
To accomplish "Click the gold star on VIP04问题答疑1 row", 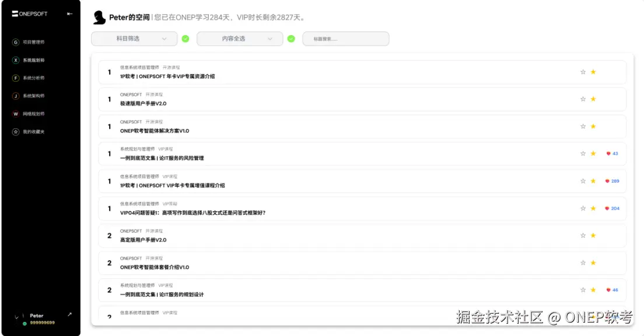I will [x=593, y=208].
